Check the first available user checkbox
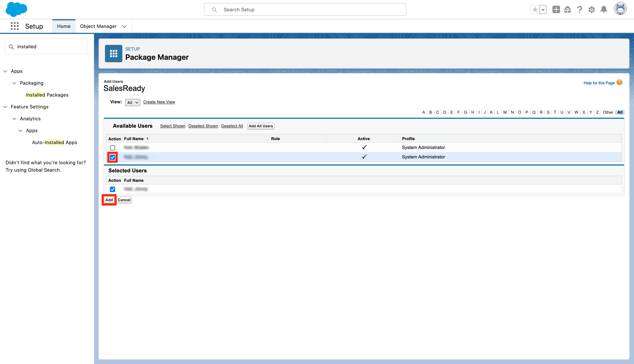The image size is (634, 364). (x=113, y=148)
